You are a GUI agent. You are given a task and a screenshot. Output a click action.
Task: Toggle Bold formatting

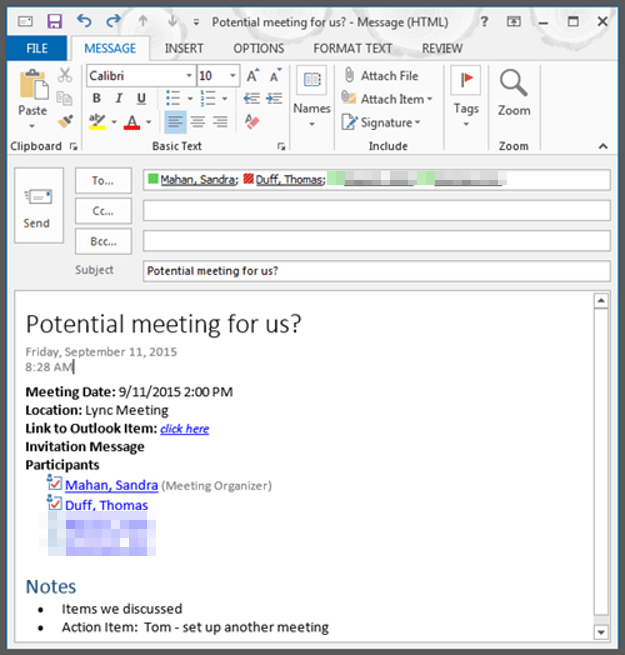97,99
